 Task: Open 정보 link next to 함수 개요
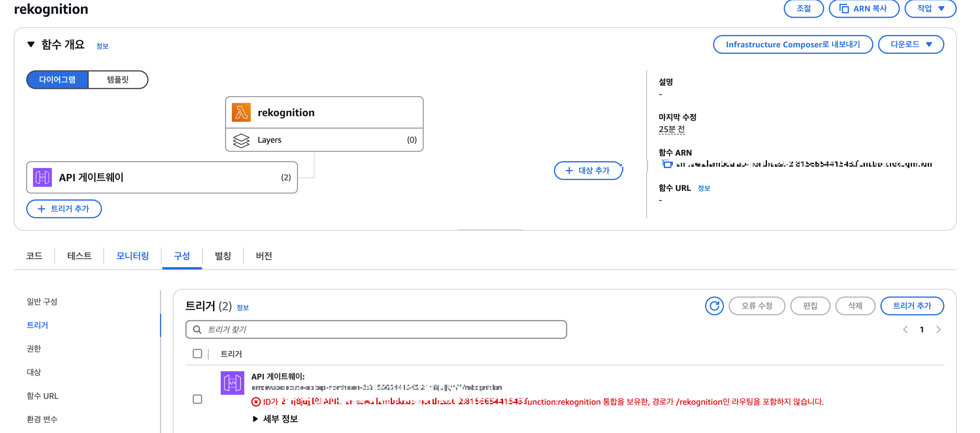(x=102, y=46)
